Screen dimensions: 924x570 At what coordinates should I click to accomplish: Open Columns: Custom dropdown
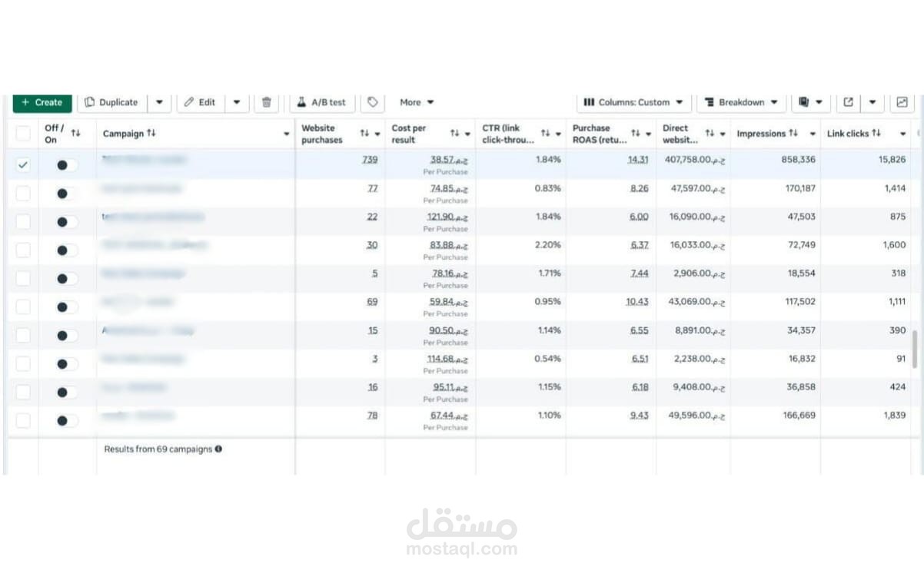[633, 102]
